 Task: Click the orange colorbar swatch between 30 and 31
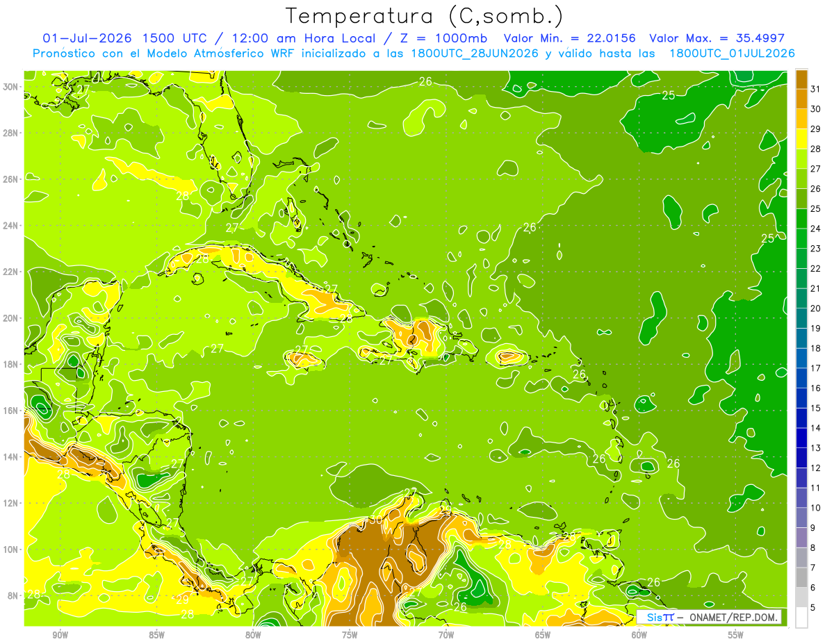801,99
